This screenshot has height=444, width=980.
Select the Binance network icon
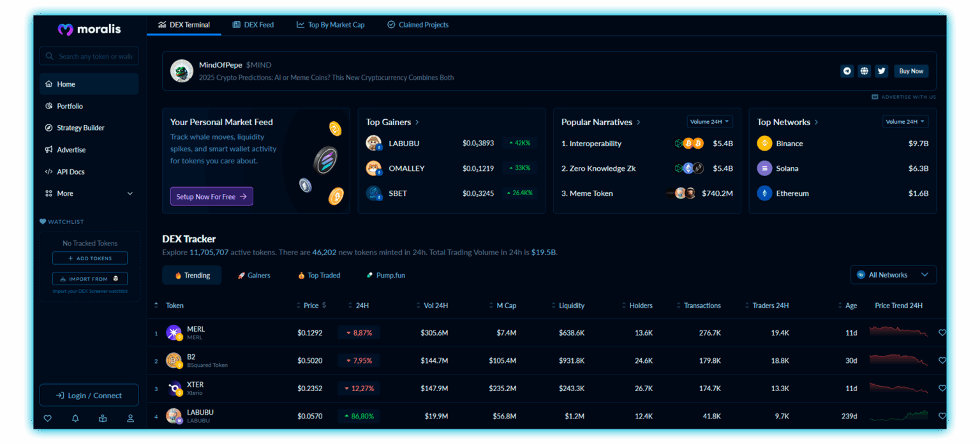coord(764,144)
